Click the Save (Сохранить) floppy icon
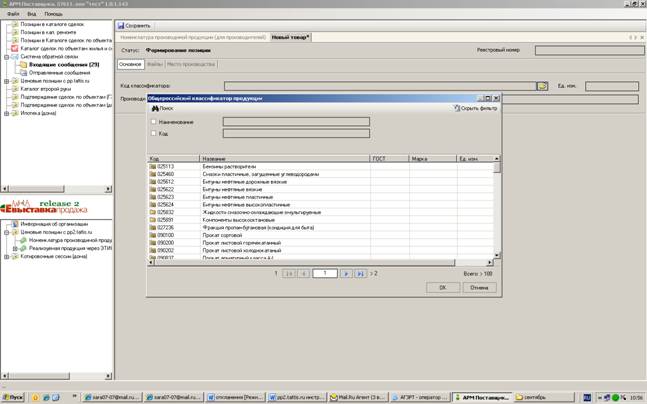 pos(120,26)
